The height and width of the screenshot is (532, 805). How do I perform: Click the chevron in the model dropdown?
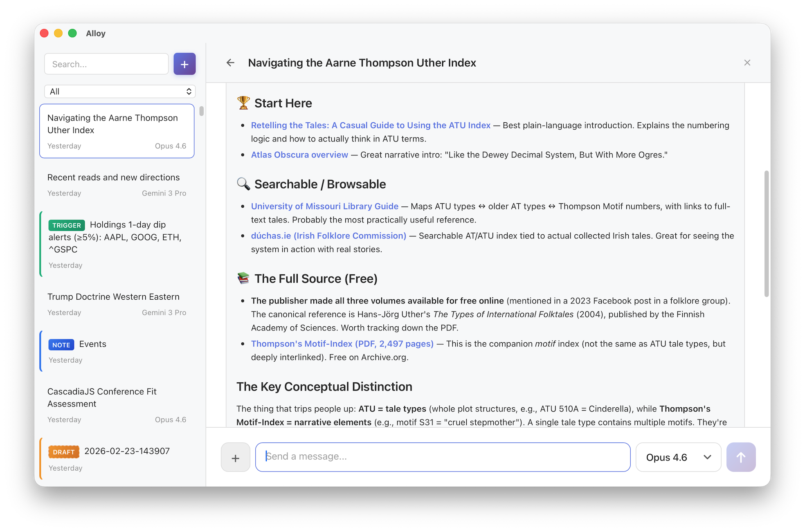pyautogui.click(x=707, y=457)
